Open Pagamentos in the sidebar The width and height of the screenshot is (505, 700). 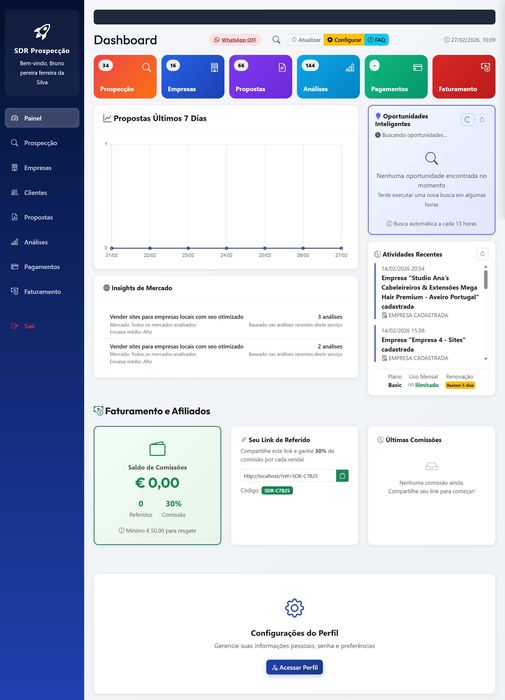pos(42,267)
